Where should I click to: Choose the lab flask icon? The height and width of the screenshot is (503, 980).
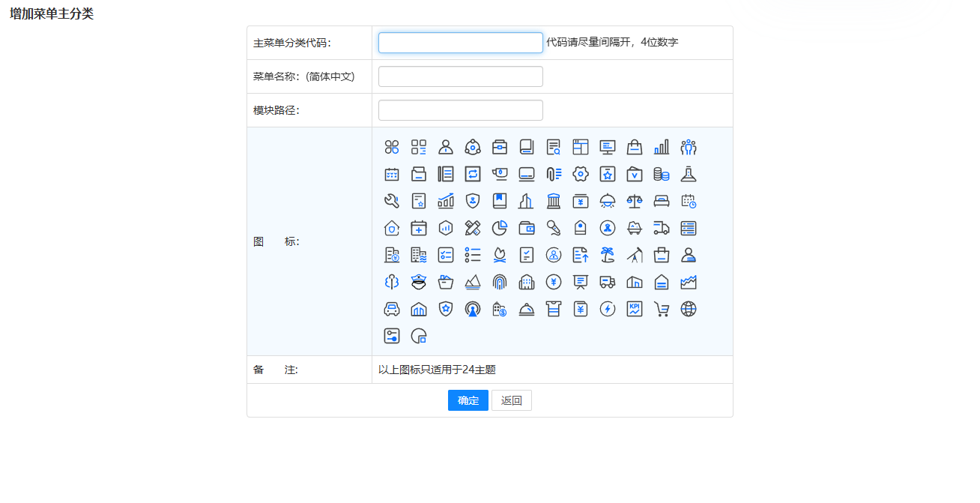click(689, 174)
